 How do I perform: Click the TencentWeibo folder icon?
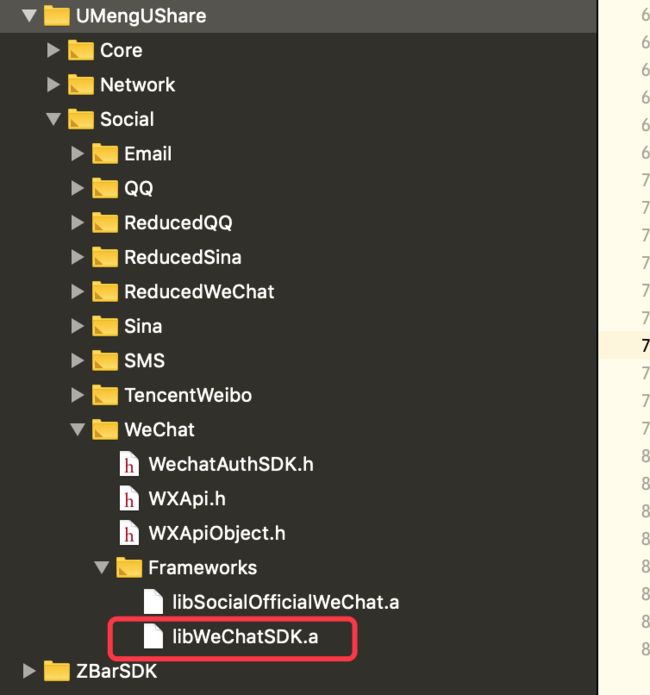click(x=105, y=394)
